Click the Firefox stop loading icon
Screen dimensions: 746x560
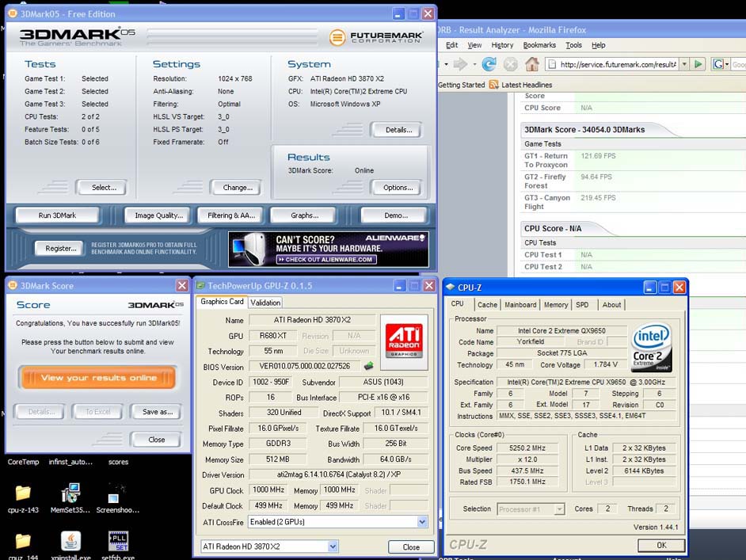pos(511,63)
